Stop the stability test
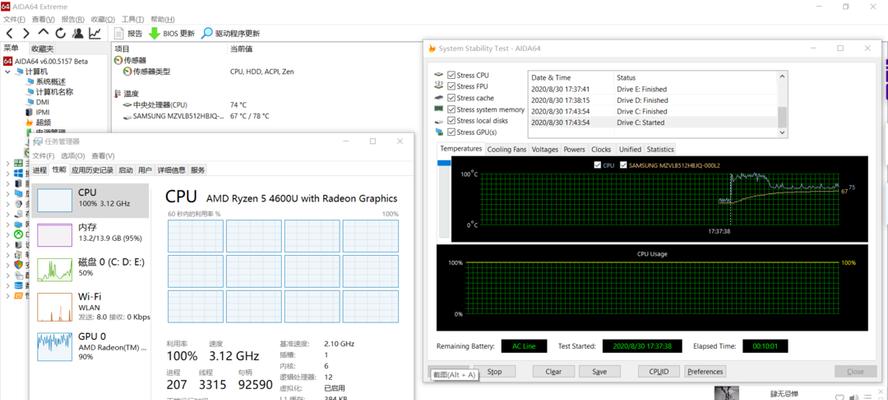 (x=494, y=372)
